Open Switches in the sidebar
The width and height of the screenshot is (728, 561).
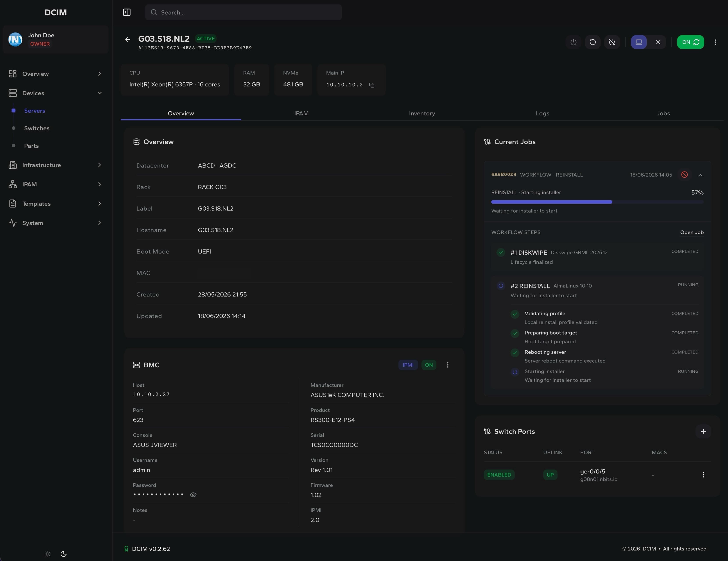(x=37, y=129)
